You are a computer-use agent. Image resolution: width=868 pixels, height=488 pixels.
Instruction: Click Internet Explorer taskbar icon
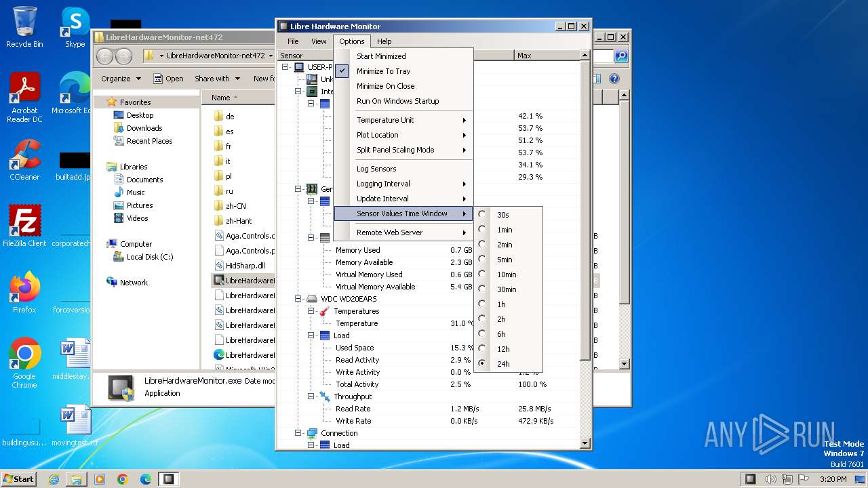coord(54,479)
